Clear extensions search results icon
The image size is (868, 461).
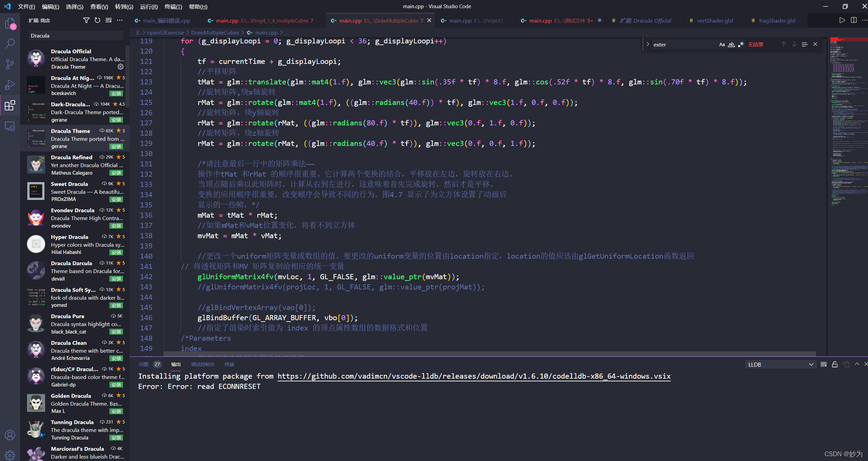coord(109,21)
